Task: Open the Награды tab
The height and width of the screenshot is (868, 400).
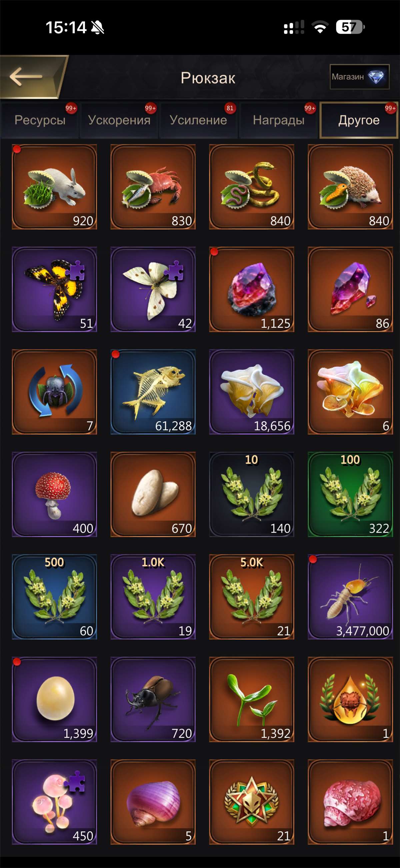Action: [278, 120]
